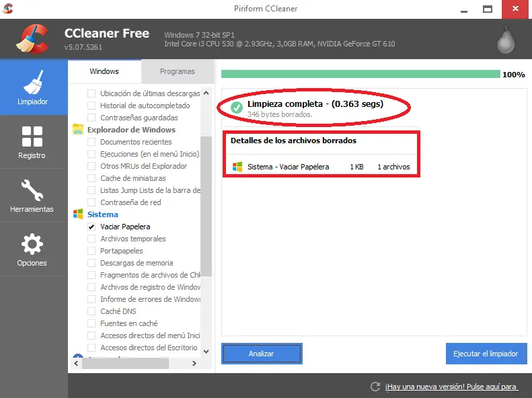Maximize the CCleaner window
This screenshot has height=398, width=532.
point(488,9)
